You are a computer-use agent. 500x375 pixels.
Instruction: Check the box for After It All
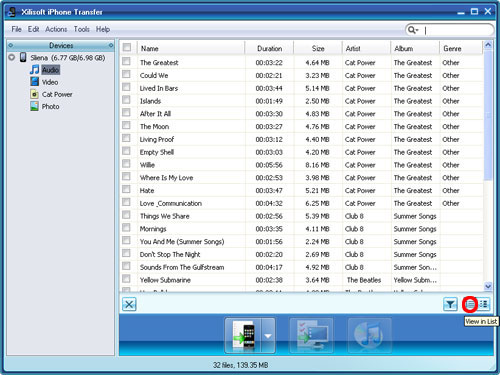pyautogui.click(x=126, y=112)
